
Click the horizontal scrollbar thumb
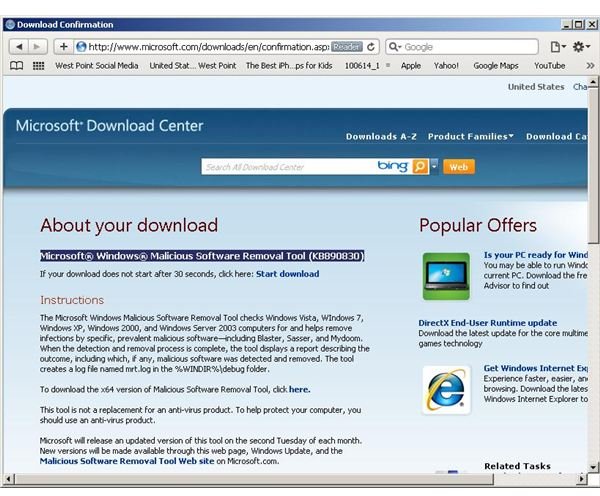[x=254, y=479]
